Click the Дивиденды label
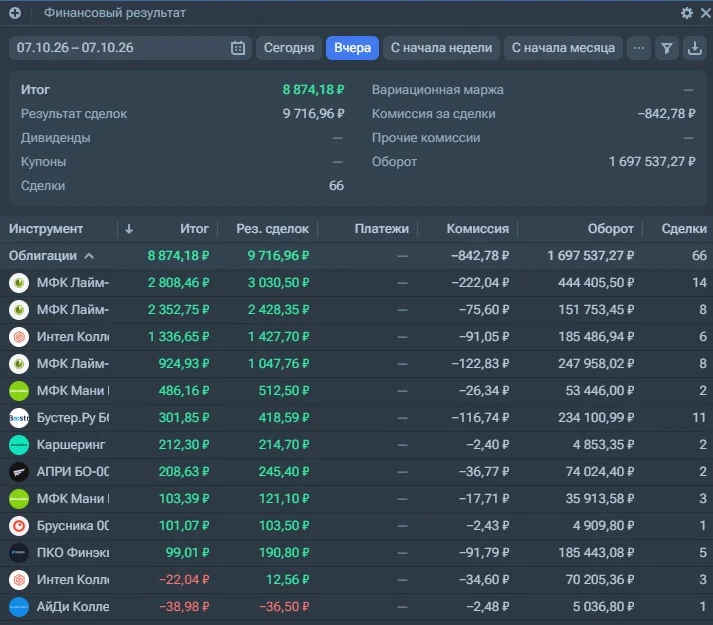Screen dimensions: 713x625 pos(55,138)
